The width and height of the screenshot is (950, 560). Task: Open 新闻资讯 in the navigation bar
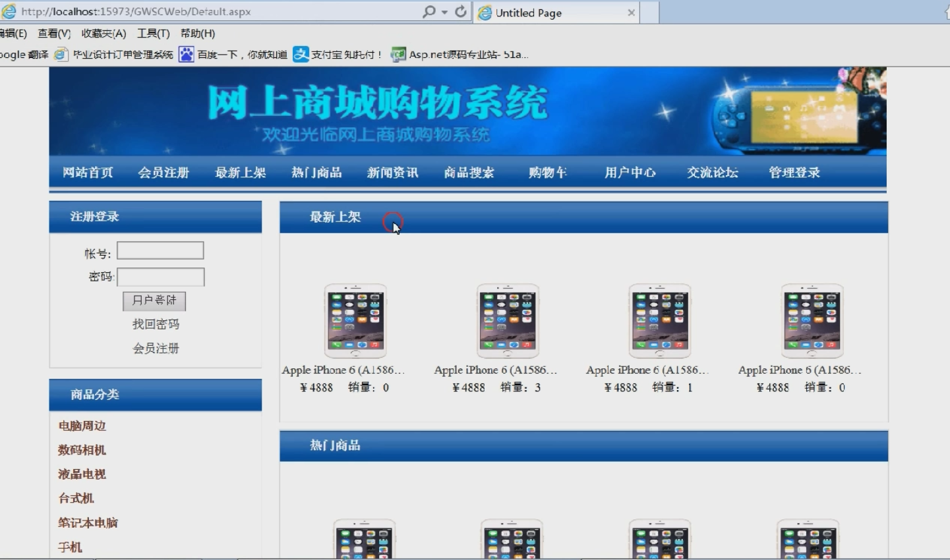coord(392,173)
